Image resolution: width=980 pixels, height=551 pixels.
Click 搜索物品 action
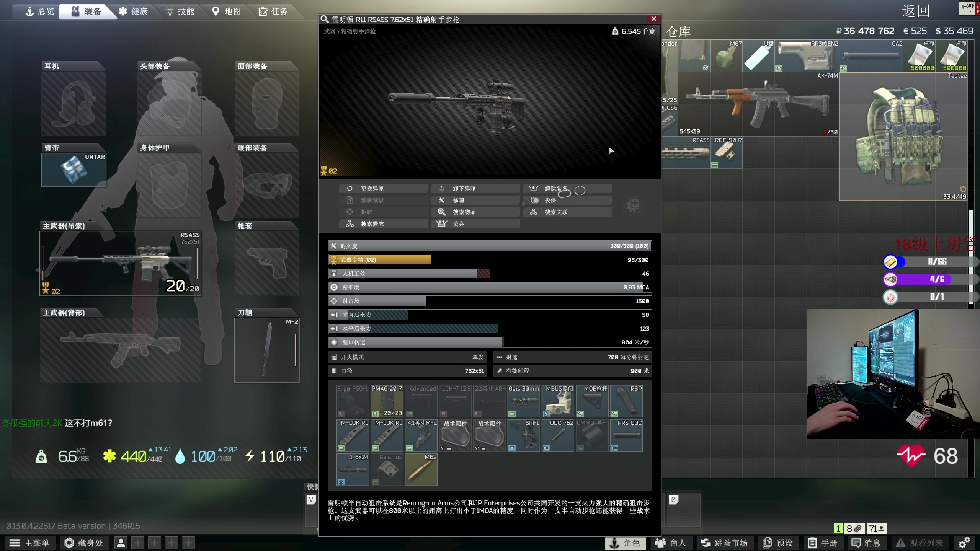475,212
